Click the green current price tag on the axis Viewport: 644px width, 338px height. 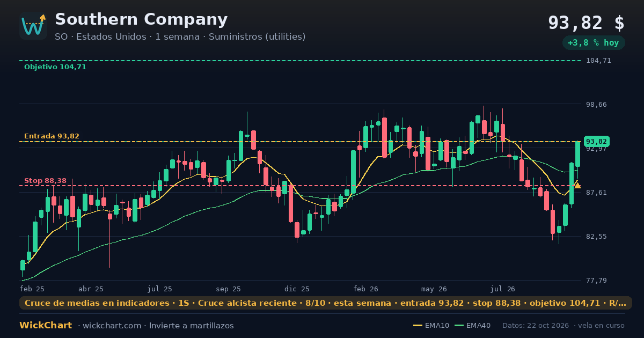point(596,142)
